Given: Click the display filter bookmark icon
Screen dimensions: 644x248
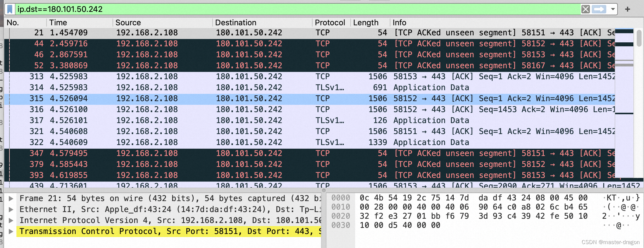Looking at the screenshot, I should [10, 9].
